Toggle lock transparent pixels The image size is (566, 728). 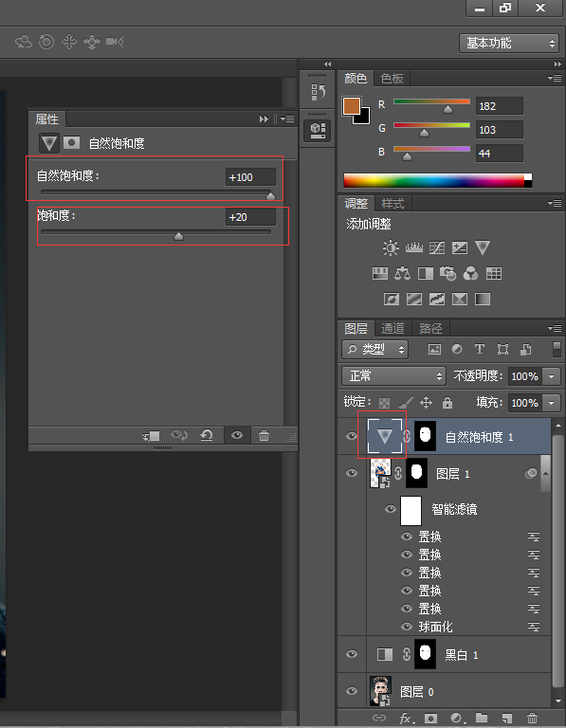click(385, 403)
